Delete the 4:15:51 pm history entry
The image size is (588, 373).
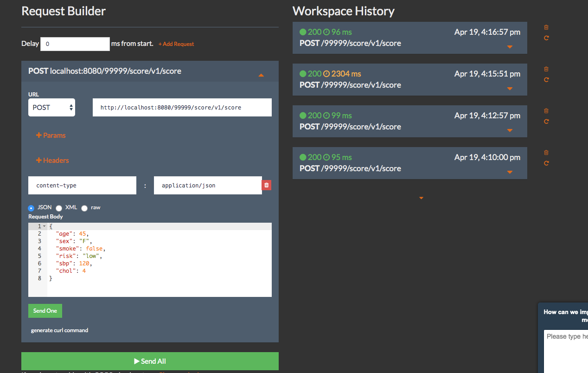tap(546, 69)
